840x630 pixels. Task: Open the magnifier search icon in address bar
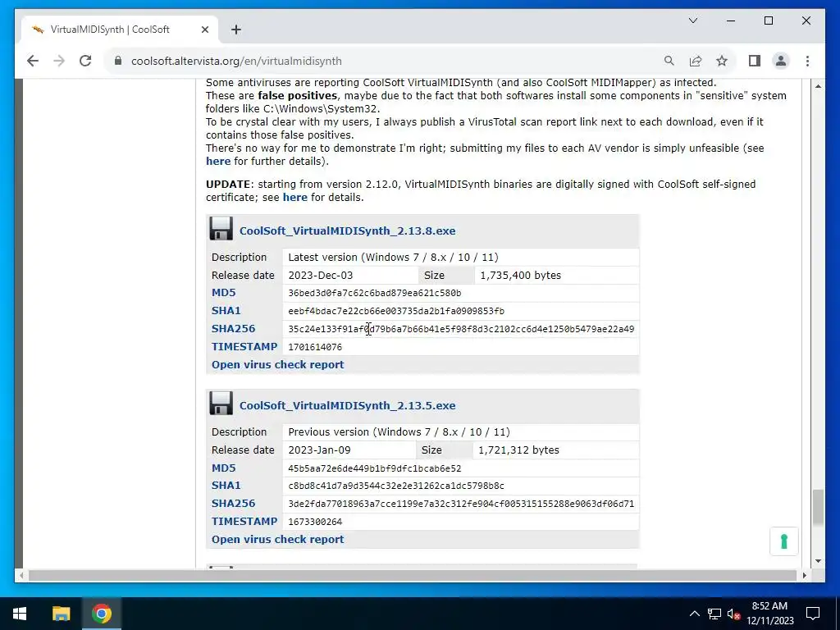(669, 61)
